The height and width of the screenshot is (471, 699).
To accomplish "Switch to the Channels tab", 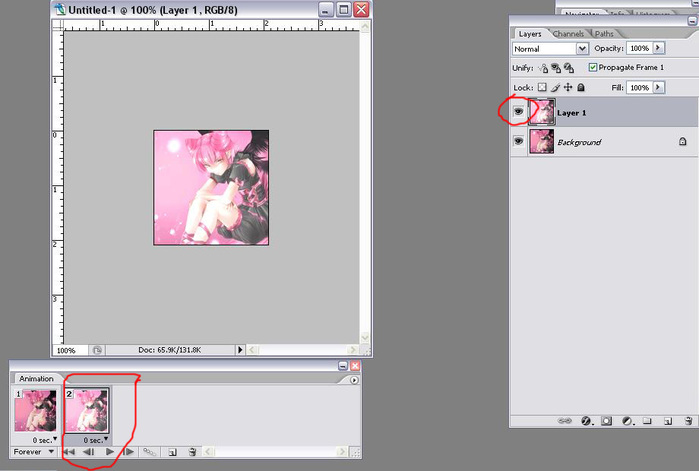I will tap(568, 34).
